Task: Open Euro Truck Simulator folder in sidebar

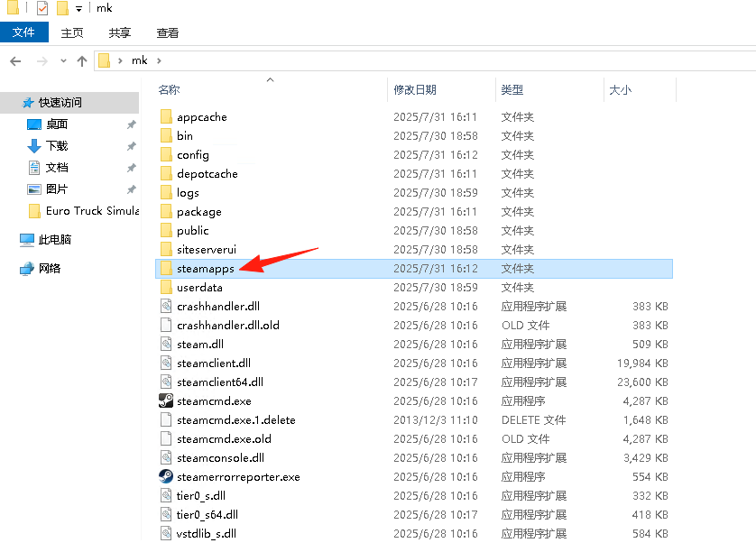Action: (x=92, y=211)
